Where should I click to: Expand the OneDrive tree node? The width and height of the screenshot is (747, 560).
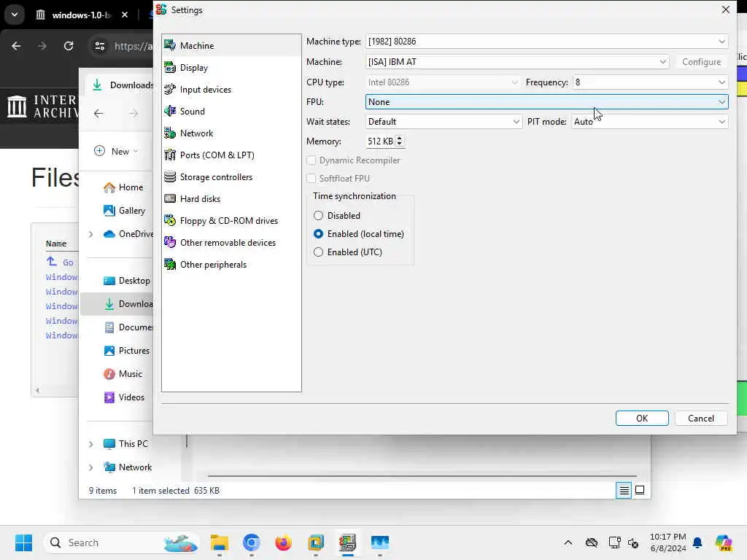90,234
